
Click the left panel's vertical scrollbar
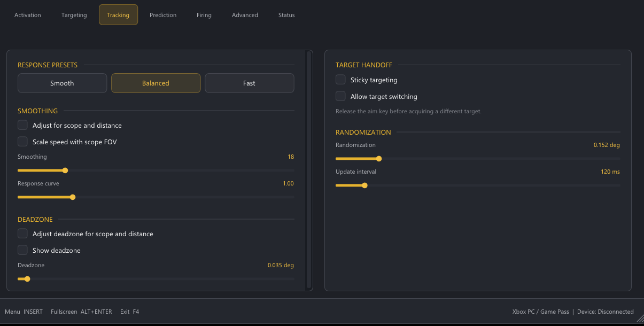coord(308,170)
